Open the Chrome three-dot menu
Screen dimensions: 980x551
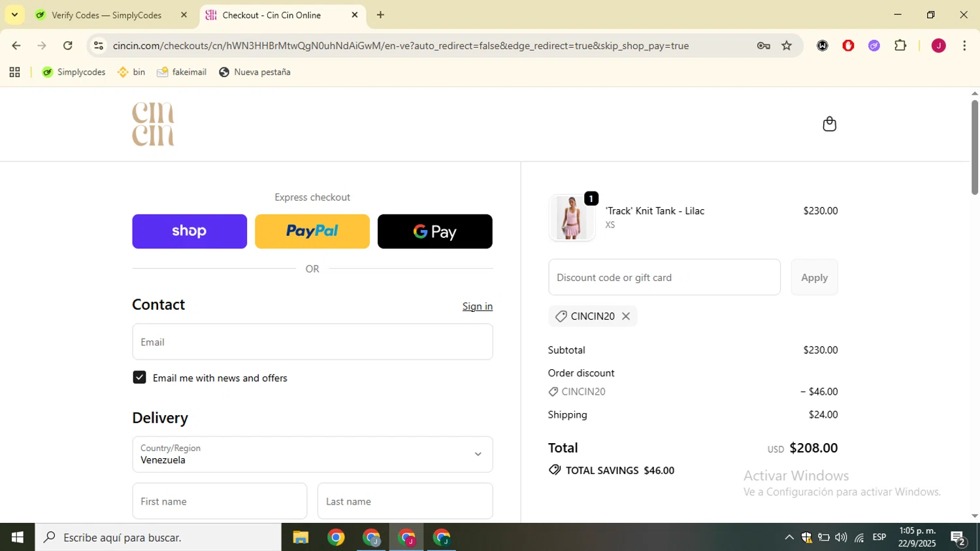[x=964, y=46]
